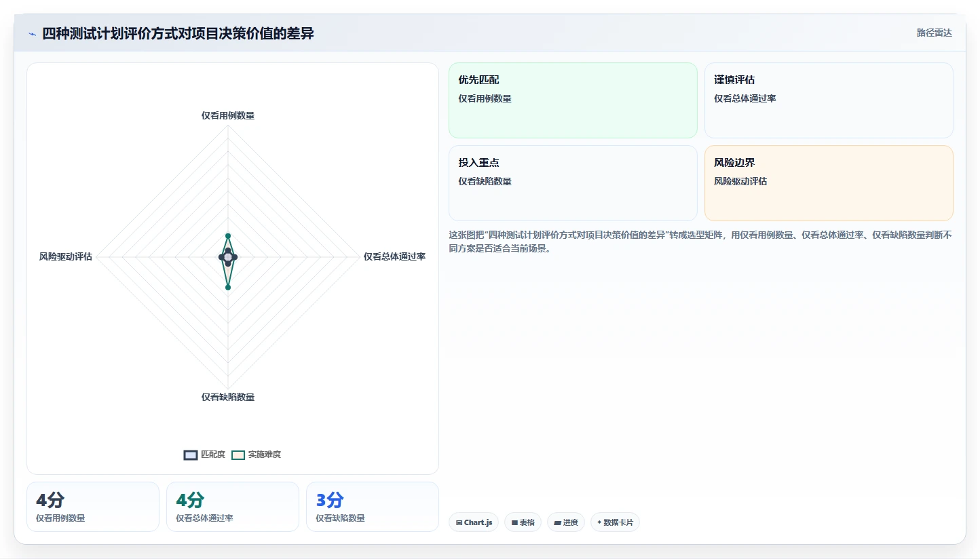Toggle the 实施难度 legend swatch
980x559 pixels.
[238, 455]
